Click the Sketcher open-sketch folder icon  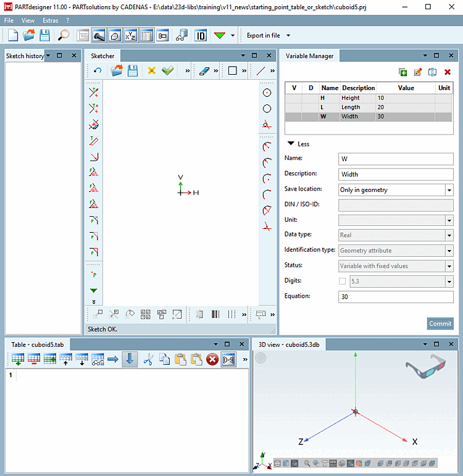(117, 71)
